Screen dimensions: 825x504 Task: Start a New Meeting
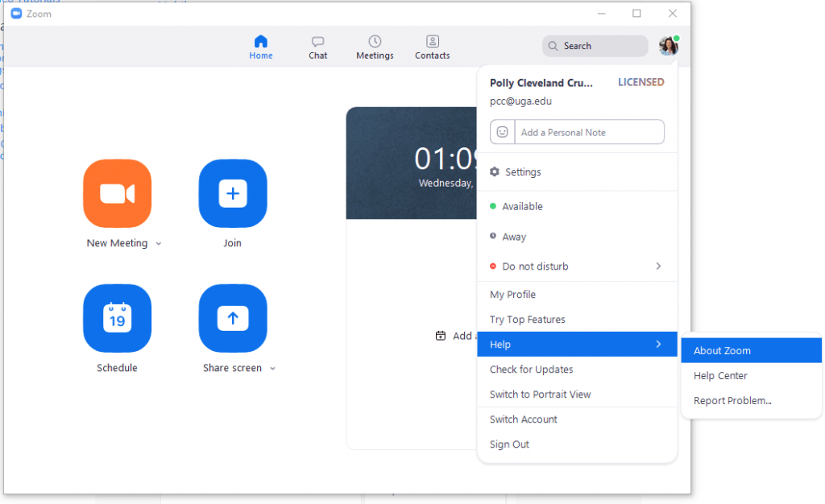tap(118, 193)
